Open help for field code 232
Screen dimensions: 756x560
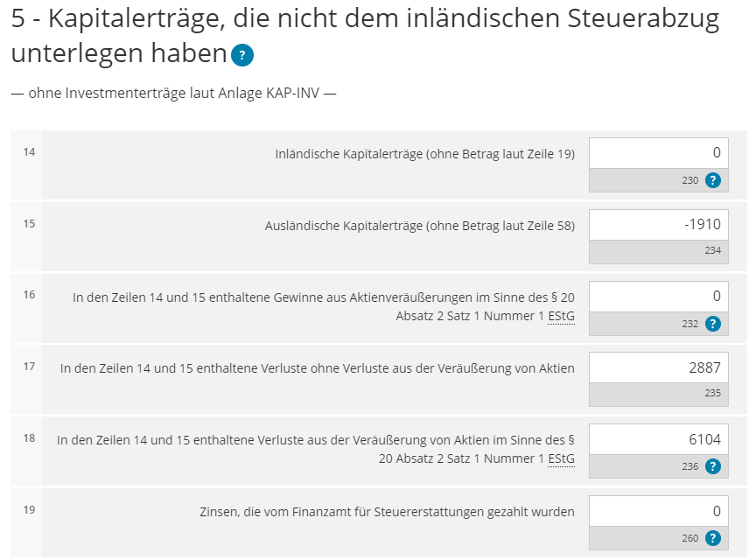point(713,324)
